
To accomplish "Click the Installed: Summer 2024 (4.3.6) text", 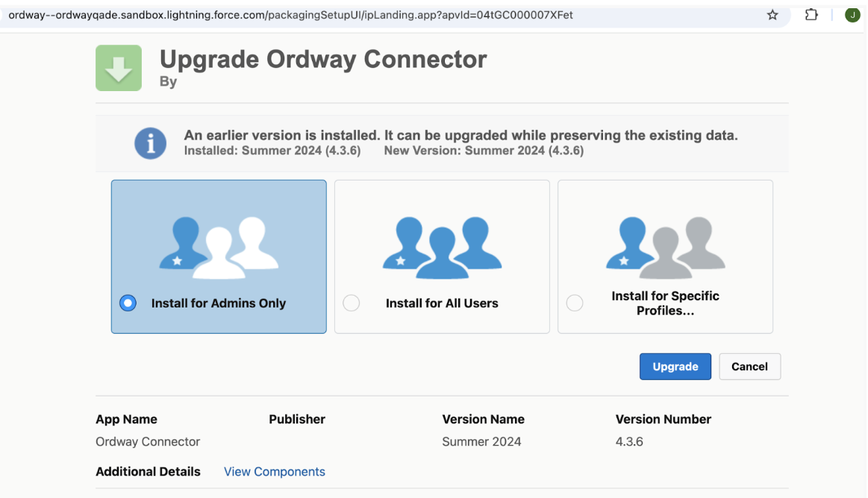I will coord(272,151).
